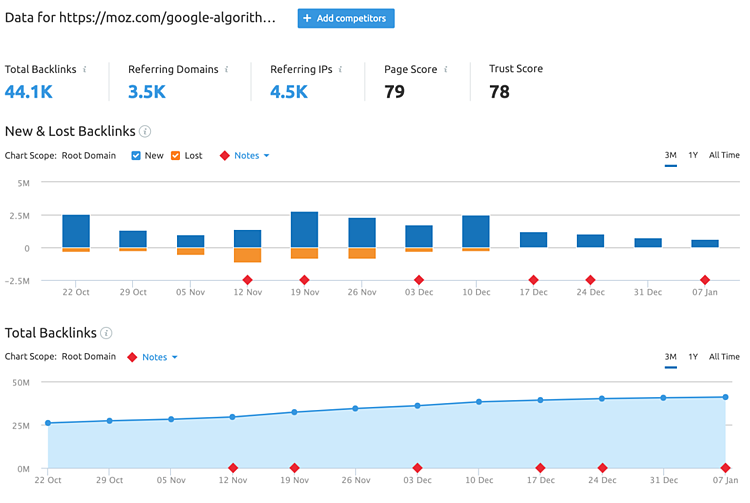Viewport: 750px width, 503px height.
Task: Open info icon beside Total Backlinks metric
Action: point(85,69)
